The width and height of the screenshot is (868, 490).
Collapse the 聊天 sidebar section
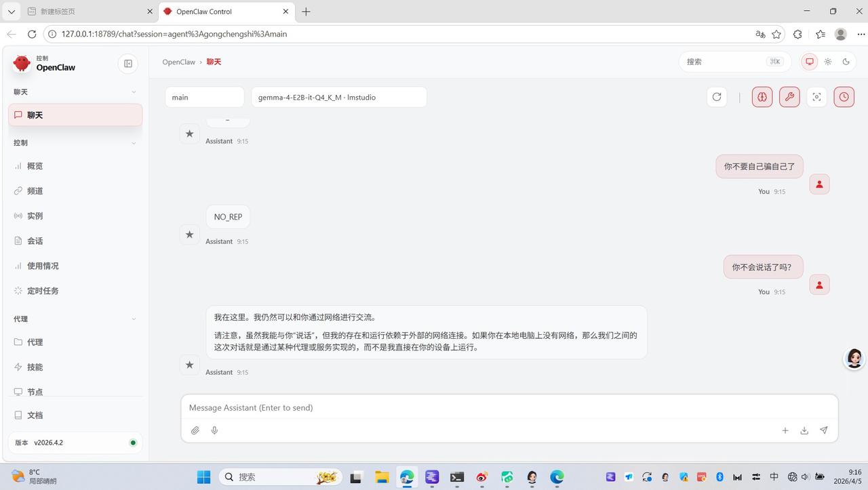[x=134, y=91]
